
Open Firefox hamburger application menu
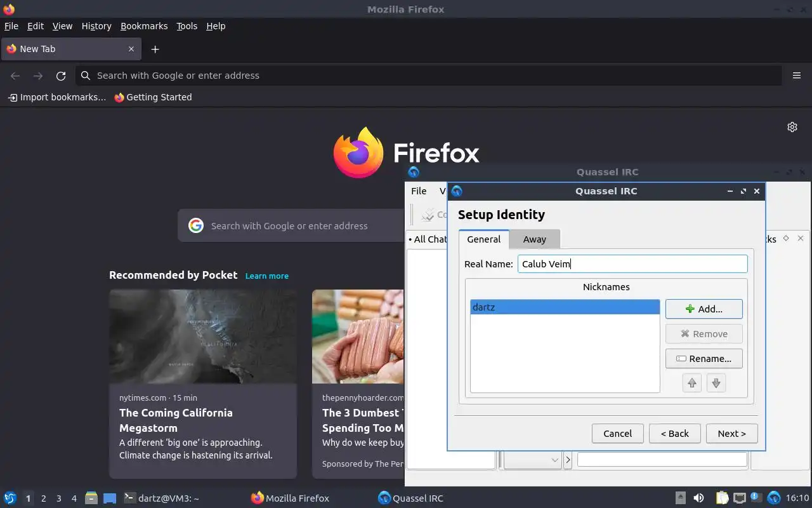[x=797, y=76]
